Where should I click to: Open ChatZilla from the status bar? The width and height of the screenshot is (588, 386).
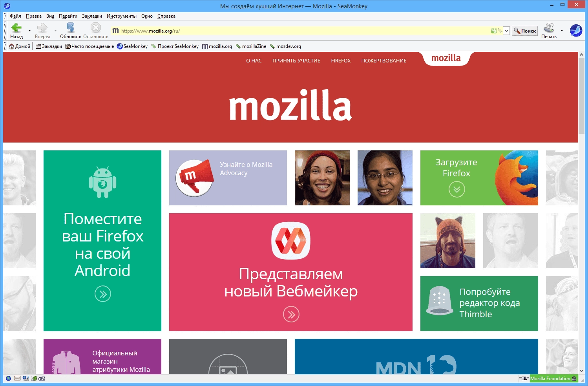[42, 379]
